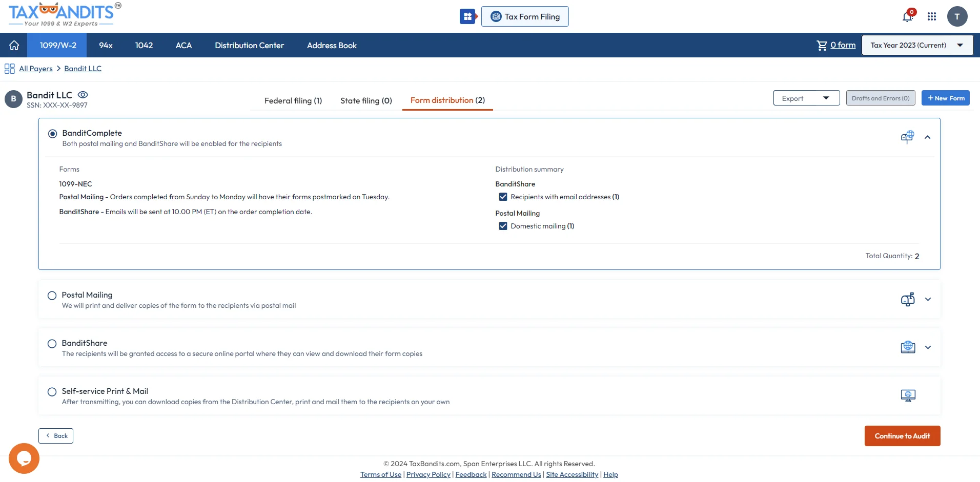Open the notifications bell
980x482 pixels.
coord(908,16)
